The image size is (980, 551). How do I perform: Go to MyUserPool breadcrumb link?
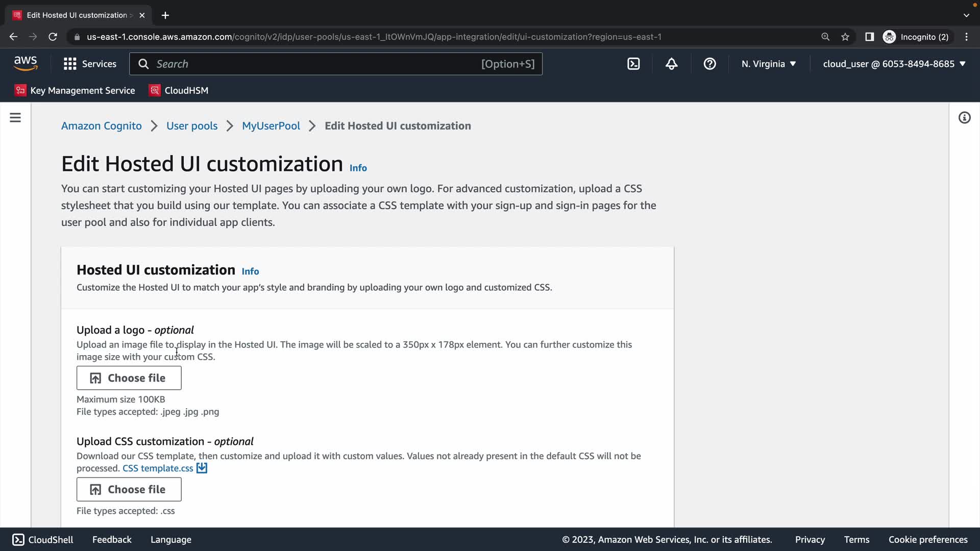(271, 126)
